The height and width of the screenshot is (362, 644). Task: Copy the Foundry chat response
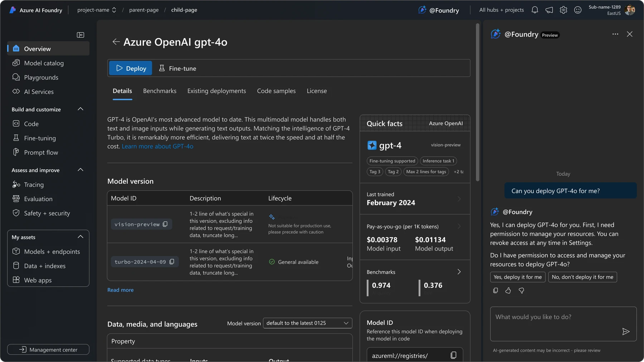click(496, 291)
